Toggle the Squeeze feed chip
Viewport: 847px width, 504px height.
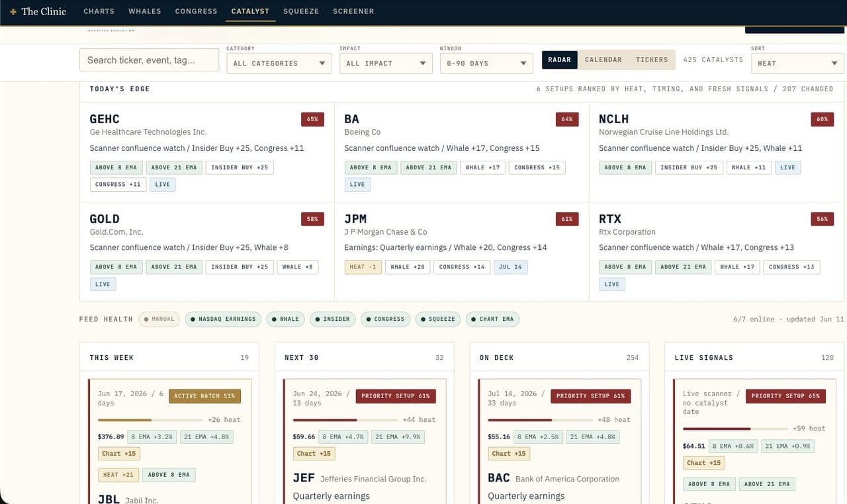pos(438,319)
